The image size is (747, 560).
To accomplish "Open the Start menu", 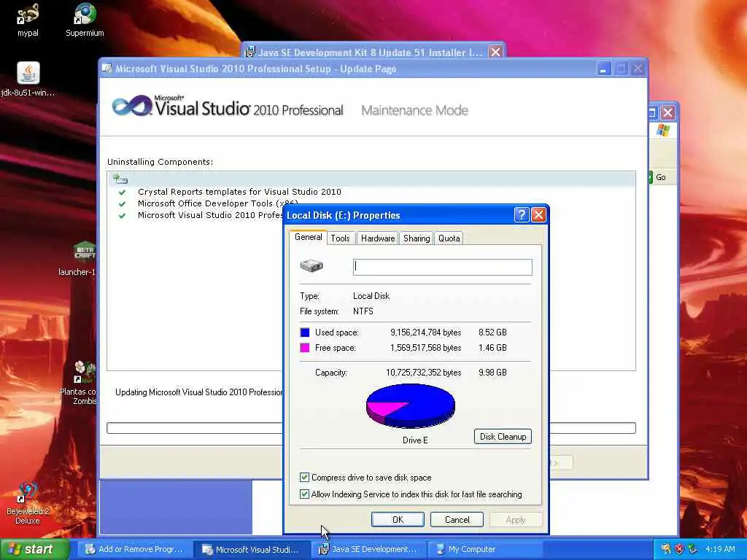I will pyautogui.click(x=34, y=549).
